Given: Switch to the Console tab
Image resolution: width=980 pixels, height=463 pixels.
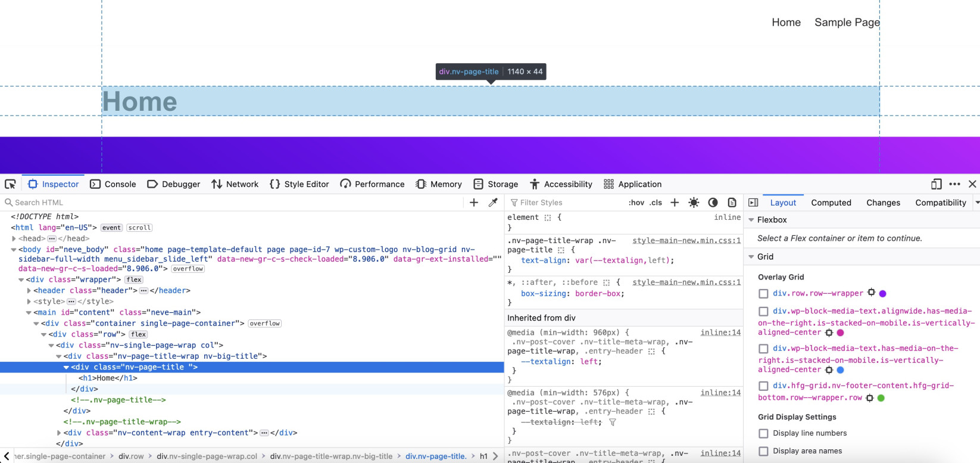Looking at the screenshot, I should tap(113, 184).
